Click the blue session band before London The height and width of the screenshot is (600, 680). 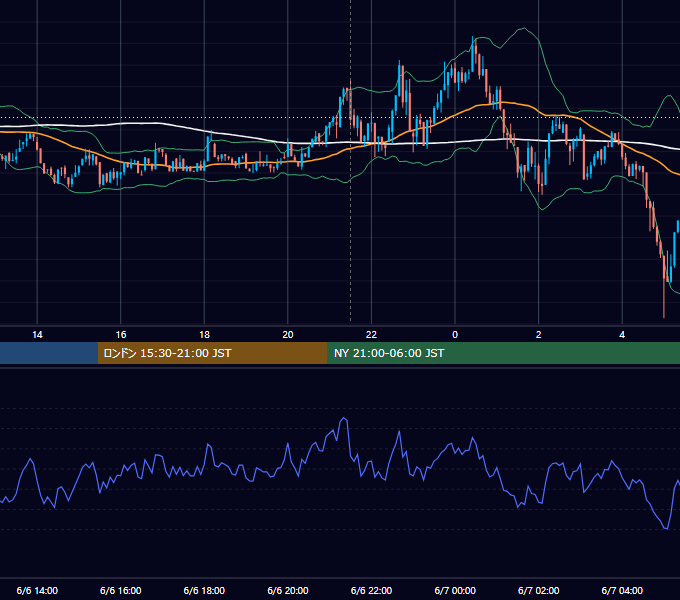(49, 353)
